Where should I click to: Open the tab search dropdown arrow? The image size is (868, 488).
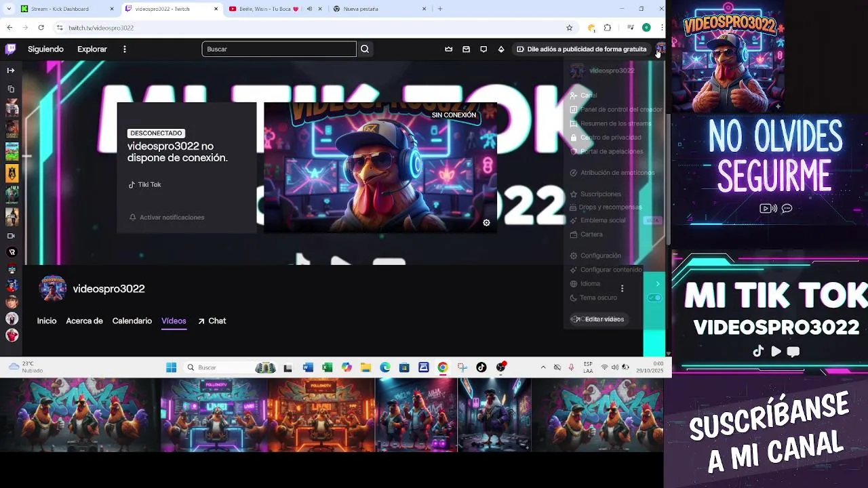tap(9, 9)
